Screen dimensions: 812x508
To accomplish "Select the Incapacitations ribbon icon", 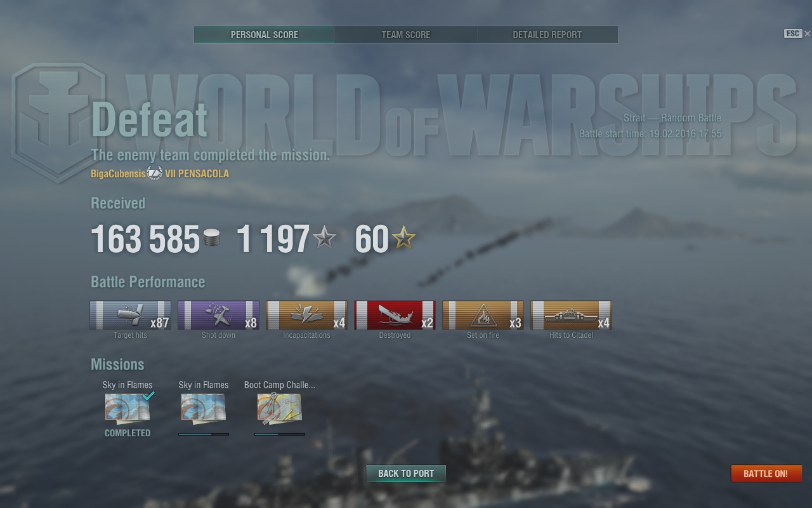I will click(x=306, y=315).
